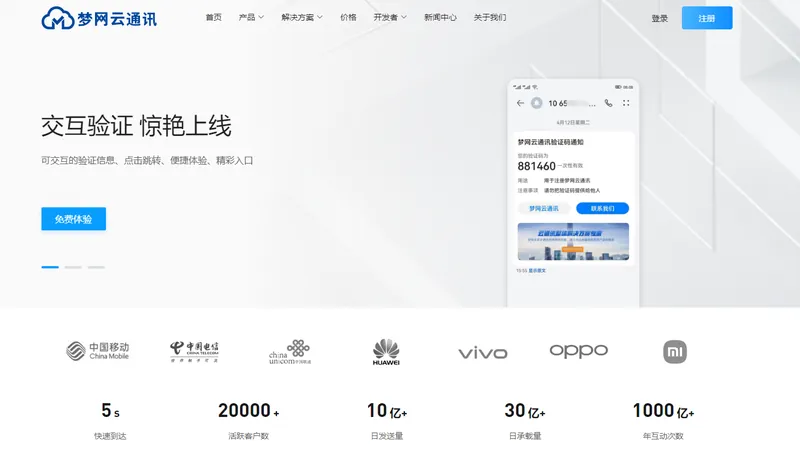Click the city banner image in message

[573, 242]
